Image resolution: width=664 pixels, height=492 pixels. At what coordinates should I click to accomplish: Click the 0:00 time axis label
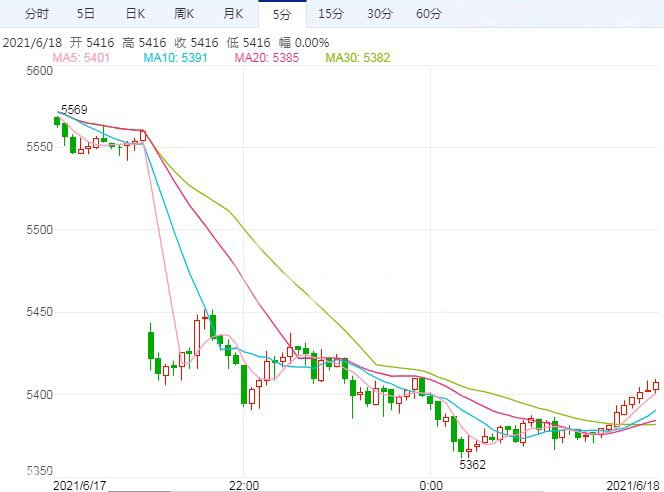click(x=431, y=484)
